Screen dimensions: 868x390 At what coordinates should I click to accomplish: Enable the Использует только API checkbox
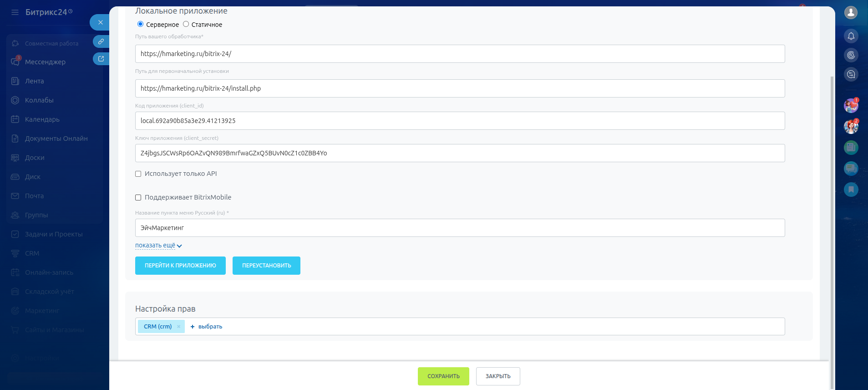coord(138,174)
